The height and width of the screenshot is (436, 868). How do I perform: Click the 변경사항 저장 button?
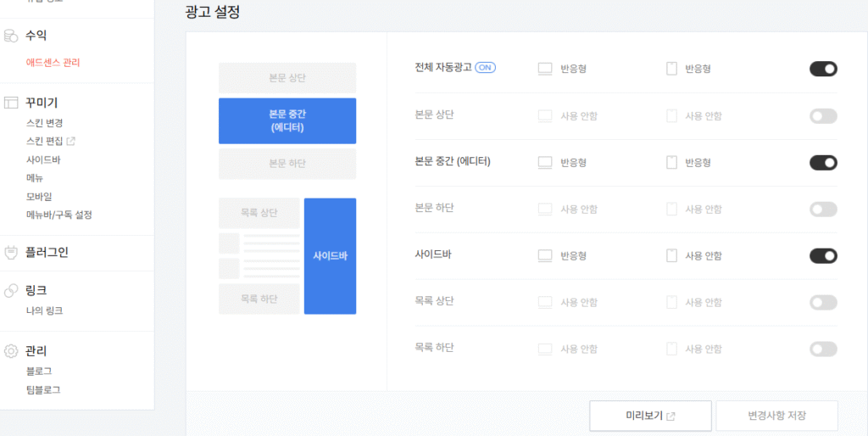coord(776,416)
